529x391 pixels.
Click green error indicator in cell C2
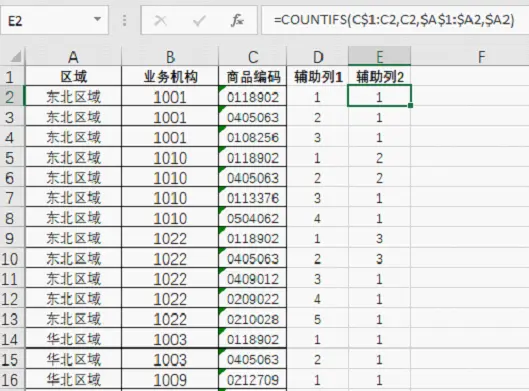click(x=221, y=88)
